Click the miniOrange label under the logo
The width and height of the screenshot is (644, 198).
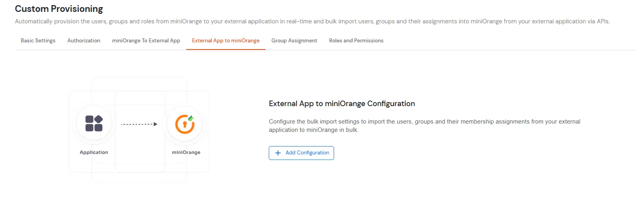point(186,152)
